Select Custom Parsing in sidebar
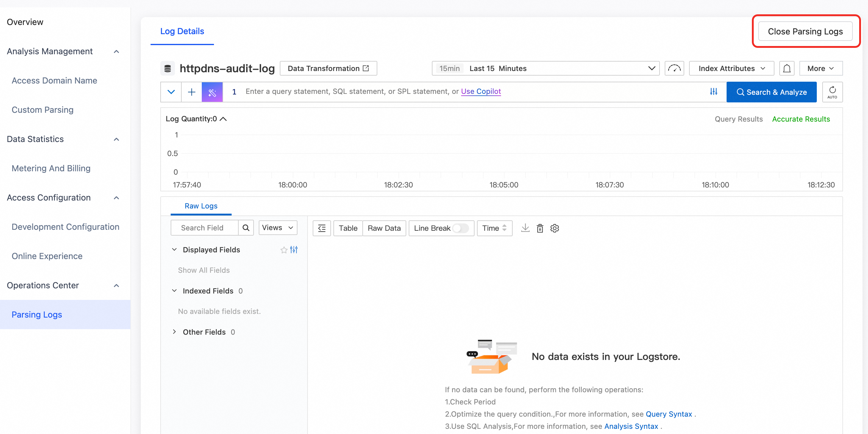Screen dimensions: 868x434 tap(42, 110)
